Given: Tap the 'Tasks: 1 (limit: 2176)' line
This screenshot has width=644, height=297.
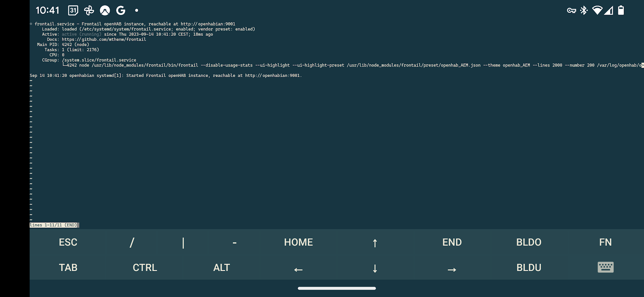Looking at the screenshot, I should click(x=72, y=50).
